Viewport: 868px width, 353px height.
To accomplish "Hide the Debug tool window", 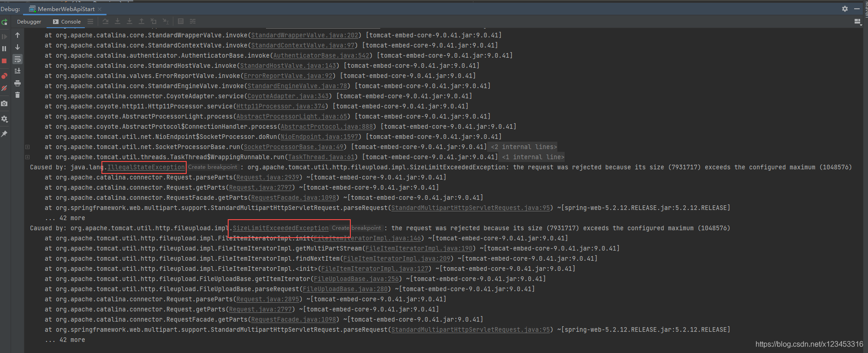I will pyautogui.click(x=857, y=9).
